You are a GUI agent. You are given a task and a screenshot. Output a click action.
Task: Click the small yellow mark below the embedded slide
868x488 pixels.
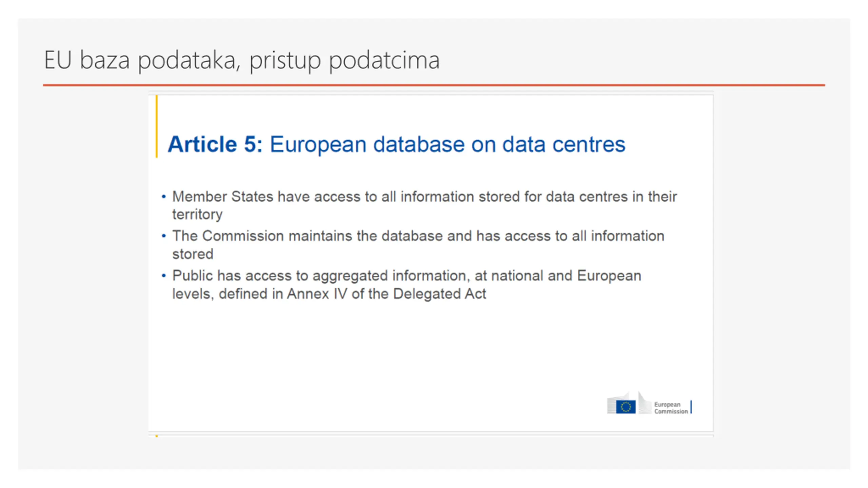(157, 436)
